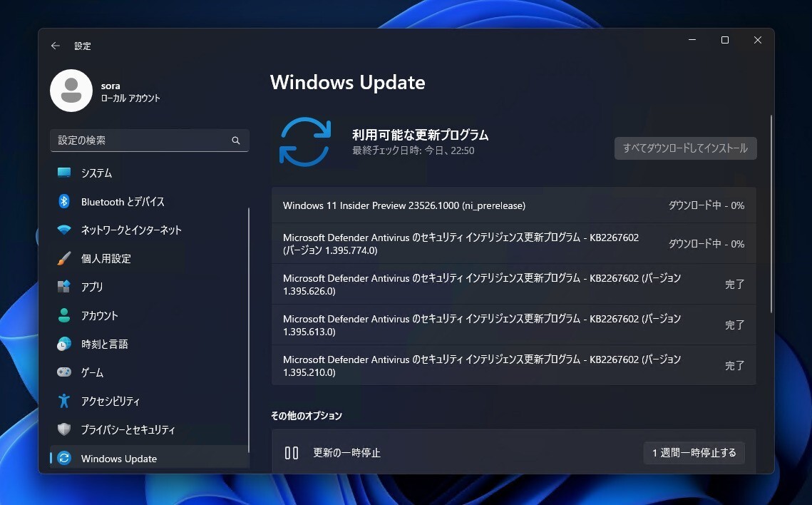This screenshot has width=812, height=505.
Task: Click the Windows Update refresh icon
Action: [305, 142]
